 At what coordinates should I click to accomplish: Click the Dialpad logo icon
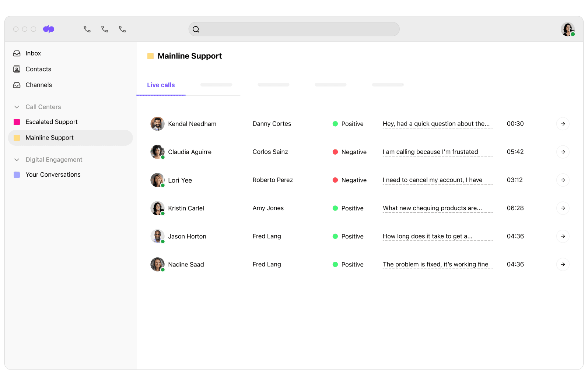point(49,29)
